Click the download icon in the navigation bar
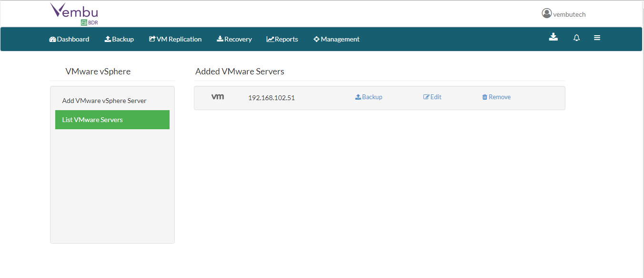Image resolution: width=644 pixels, height=278 pixels. [x=553, y=37]
